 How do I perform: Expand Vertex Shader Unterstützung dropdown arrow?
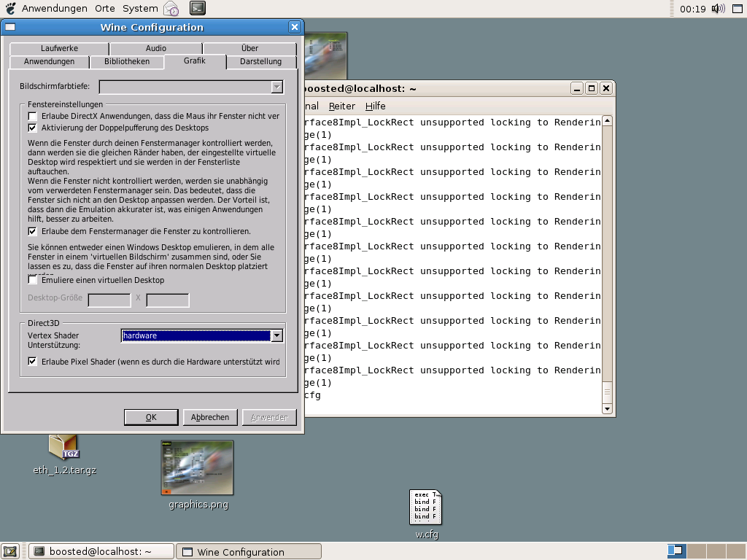click(x=276, y=335)
